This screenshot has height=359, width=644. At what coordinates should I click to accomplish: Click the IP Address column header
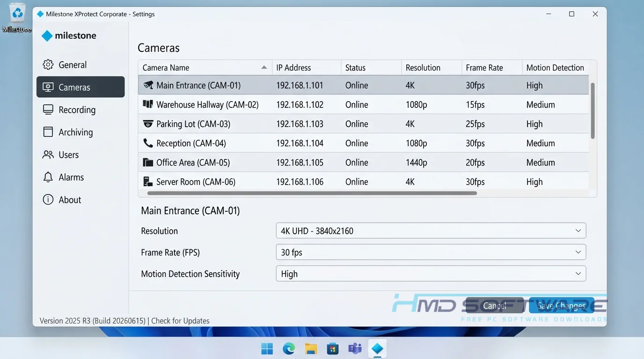click(307, 67)
